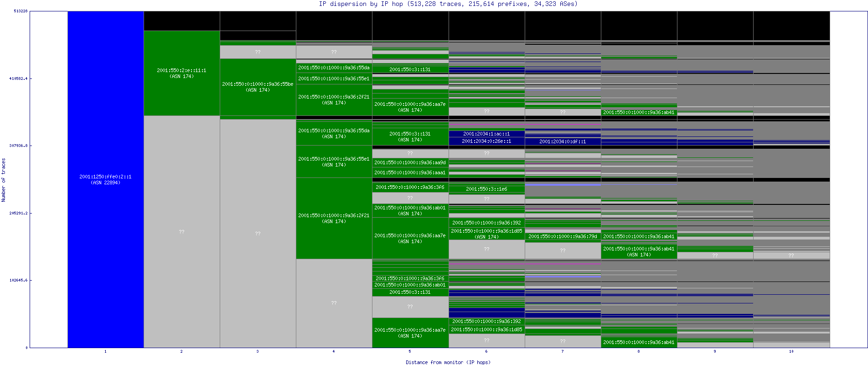Viewport: 868px width, 365px height.
Task: Click the y-axis tick value 410582.4
Action: (x=19, y=78)
